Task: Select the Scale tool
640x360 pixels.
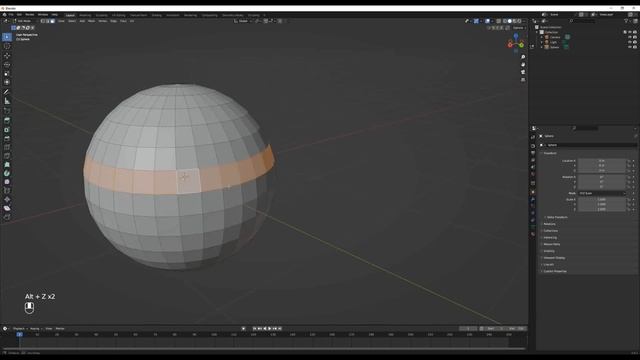Action: (7, 73)
